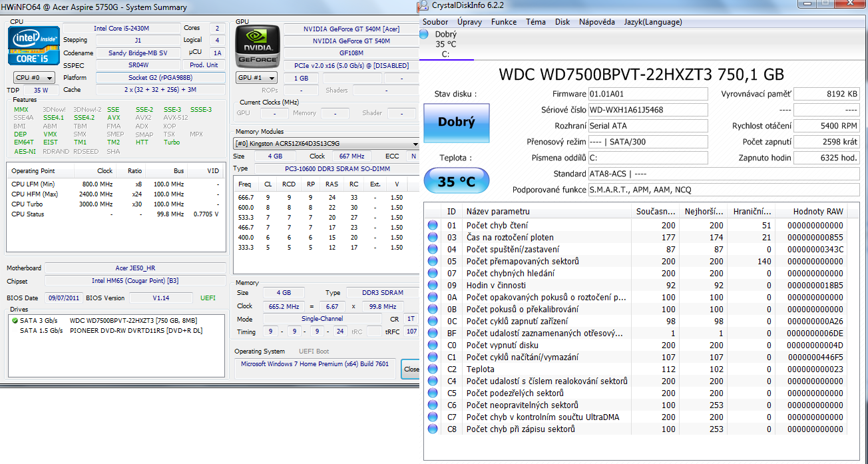Select the C: disk status orb
This screenshot has height=464, width=868.
click(425, 34)
